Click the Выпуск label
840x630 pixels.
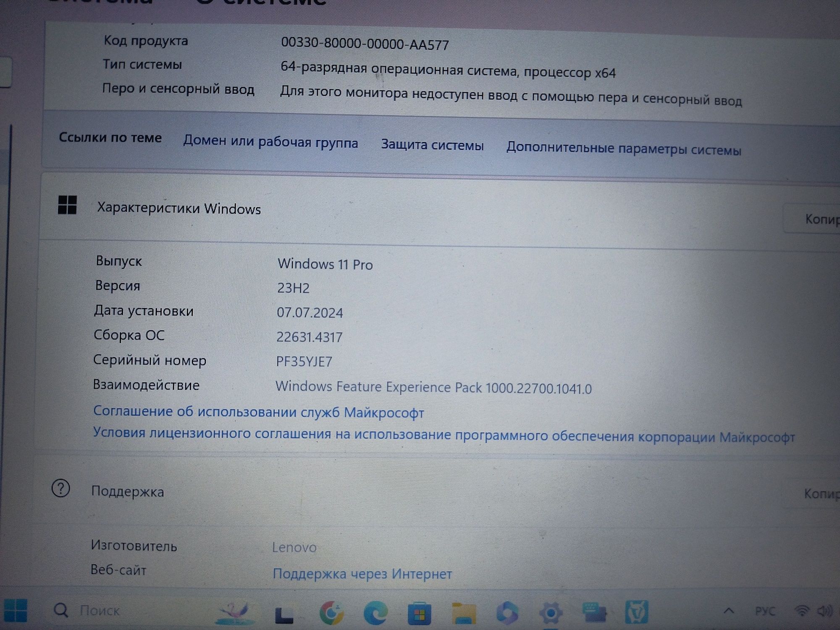tap(119, 261)
